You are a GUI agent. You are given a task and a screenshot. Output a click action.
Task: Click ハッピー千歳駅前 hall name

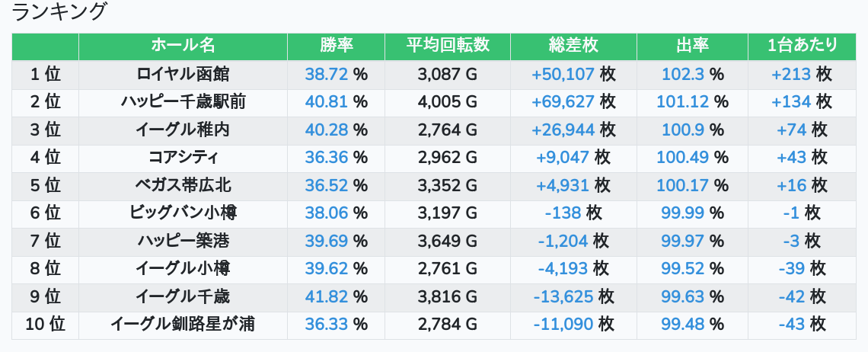183,102
